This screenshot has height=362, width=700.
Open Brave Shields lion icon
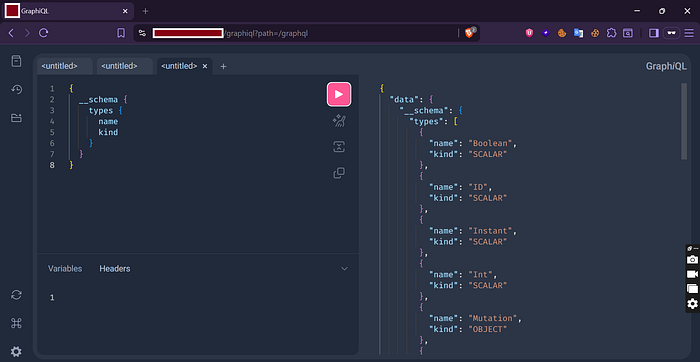pos(469,33)
